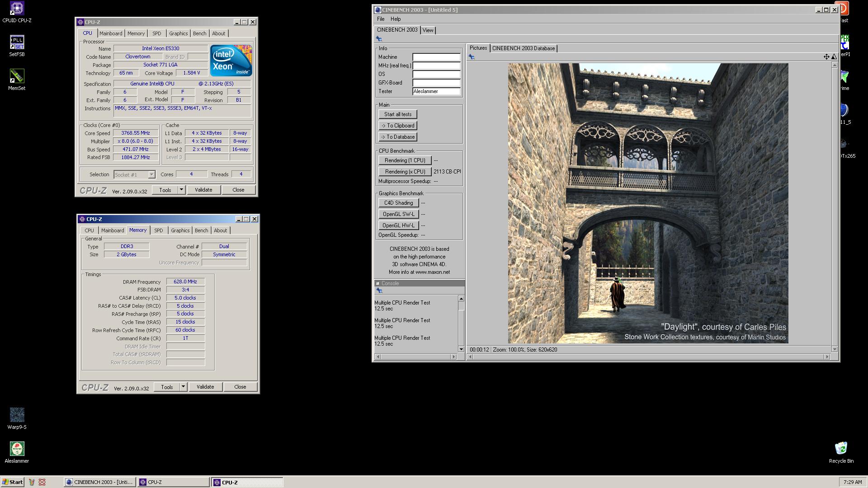Viewport: 868px width, 488px height.
Task: Click the Close button in top CPU-Z window
Action: click(x=238, y=190)
